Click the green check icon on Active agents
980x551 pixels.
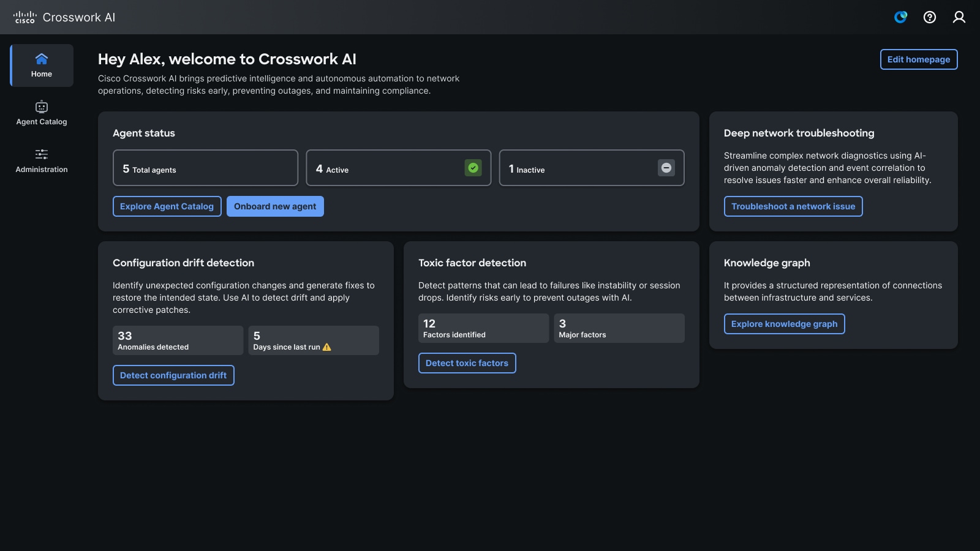pyautogui.click(x=473, y=168)
